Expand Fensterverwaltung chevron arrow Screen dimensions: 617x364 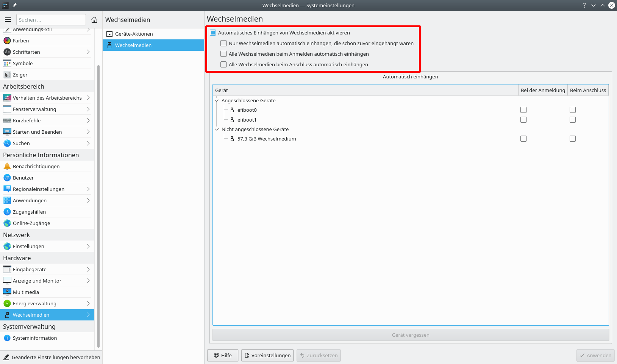88,109
